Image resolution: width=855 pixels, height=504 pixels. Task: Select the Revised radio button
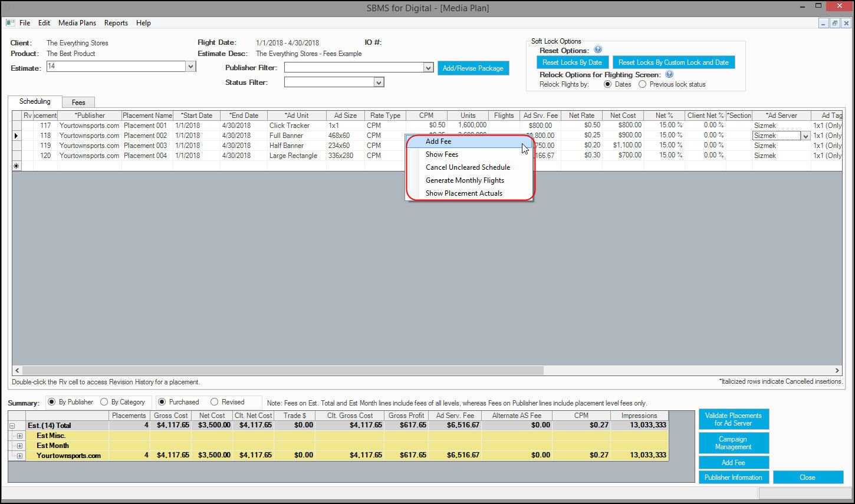[x=214, y=402]
